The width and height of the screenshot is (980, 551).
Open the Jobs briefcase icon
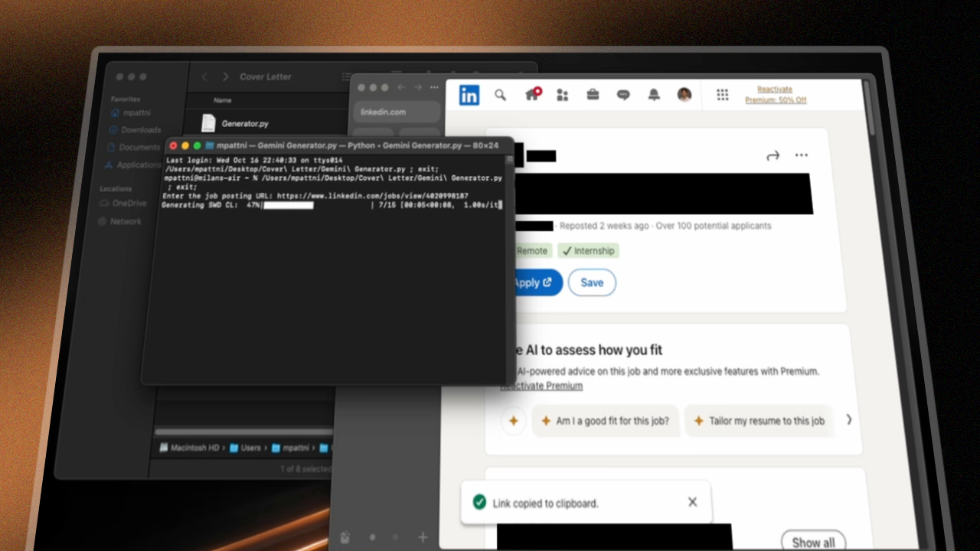pos(593,95)
